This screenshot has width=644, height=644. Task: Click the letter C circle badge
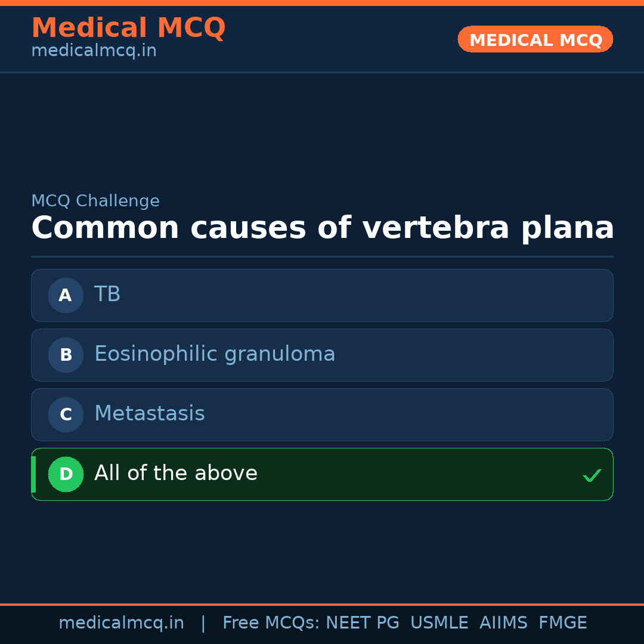click(66, 414)
